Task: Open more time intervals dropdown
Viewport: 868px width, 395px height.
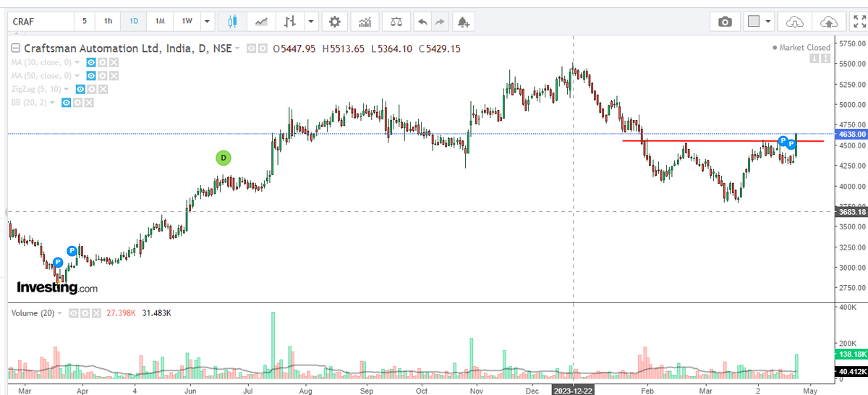Action: [x=208, y=22]
